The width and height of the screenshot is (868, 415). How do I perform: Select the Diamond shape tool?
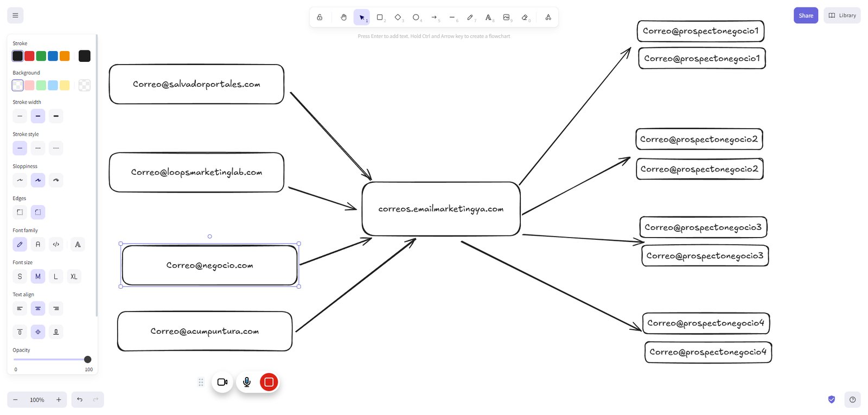(x=398, y=17)
